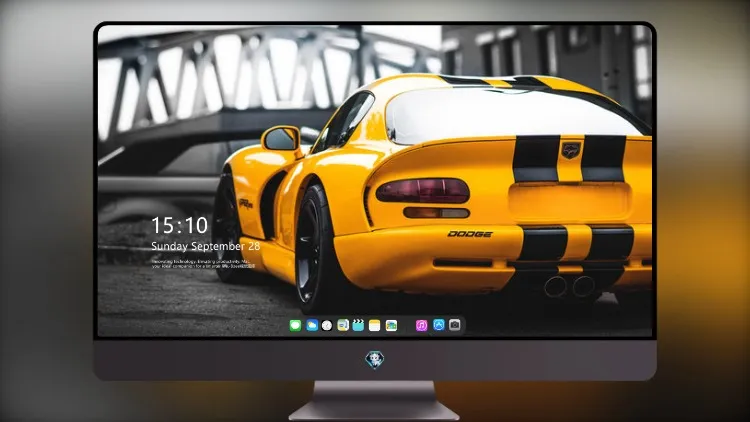750x422 pixels.
Task: Open the yellow Notes app in dock
Action: (x=375, y=325)
